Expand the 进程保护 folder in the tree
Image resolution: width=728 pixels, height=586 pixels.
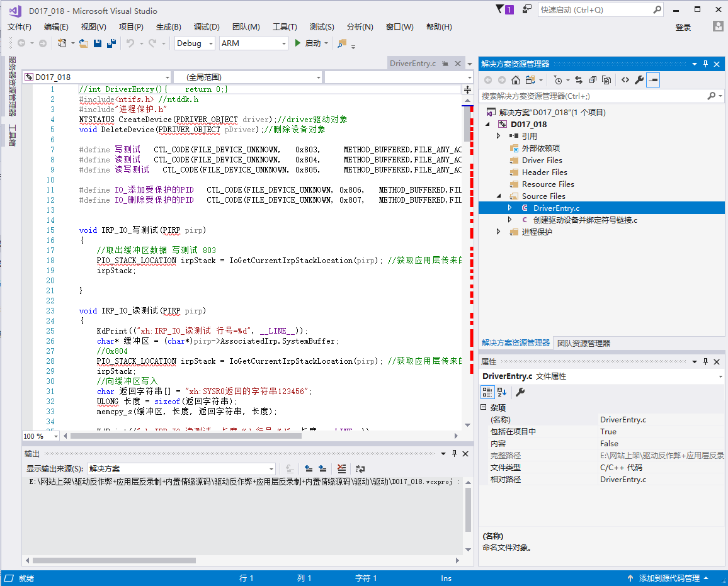pos(498,232)
